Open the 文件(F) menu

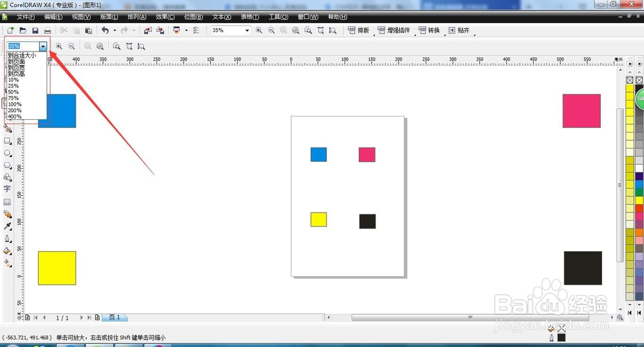pos(26,17)
